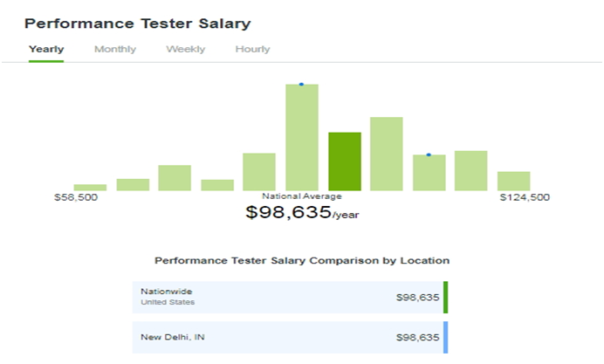Open the Monthly salary tab
The height and width of the screenshot is (364, 604).
click(x=115, y=49)
